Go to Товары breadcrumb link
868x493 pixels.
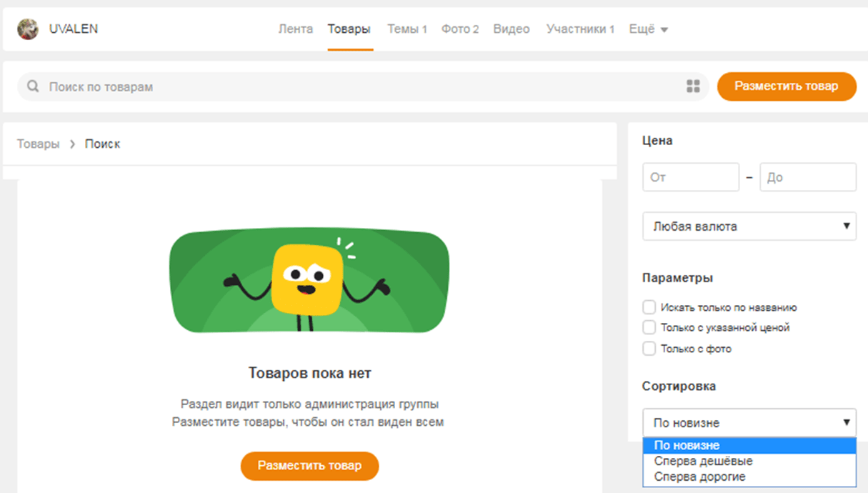(x=39, y=144)
